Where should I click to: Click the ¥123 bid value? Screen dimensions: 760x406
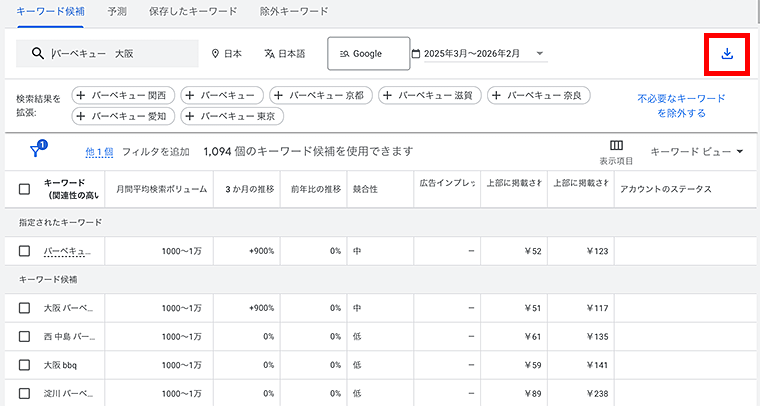pos(597,251)
